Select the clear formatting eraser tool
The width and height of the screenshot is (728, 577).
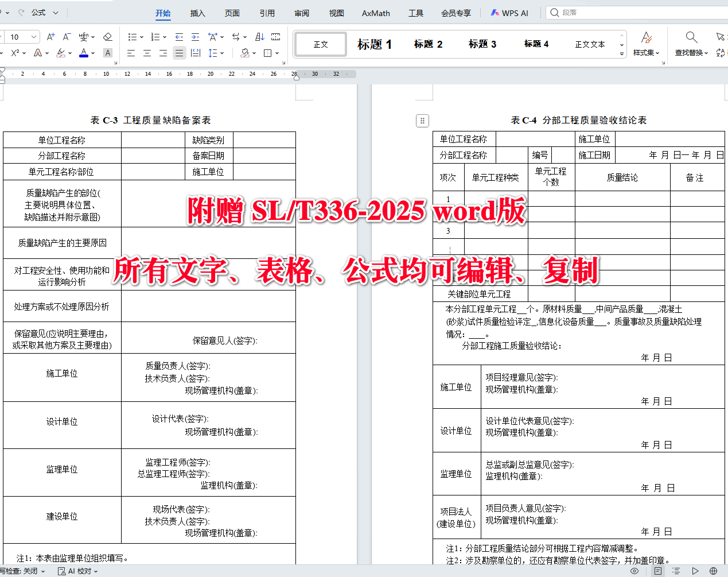pos(108,37)
